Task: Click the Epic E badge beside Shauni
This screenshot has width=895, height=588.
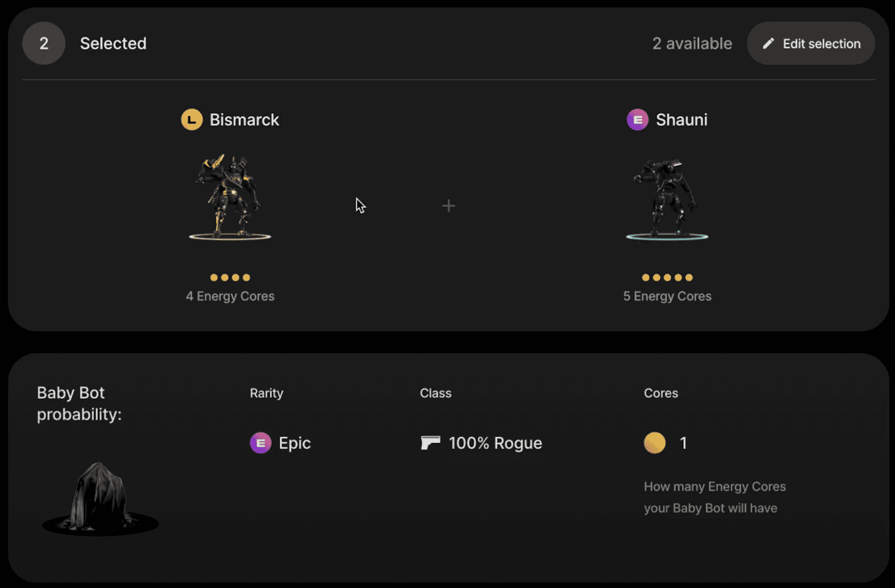Action: point(638,120)
